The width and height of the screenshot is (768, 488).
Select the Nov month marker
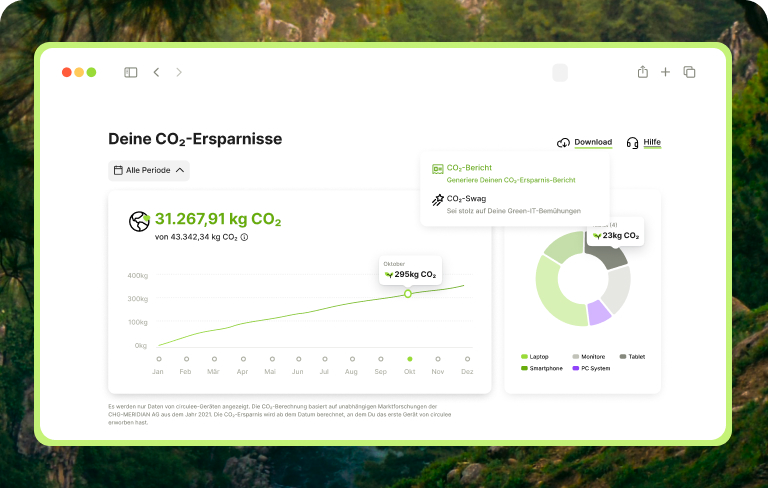pyautogui.click(x=438, y=359)
